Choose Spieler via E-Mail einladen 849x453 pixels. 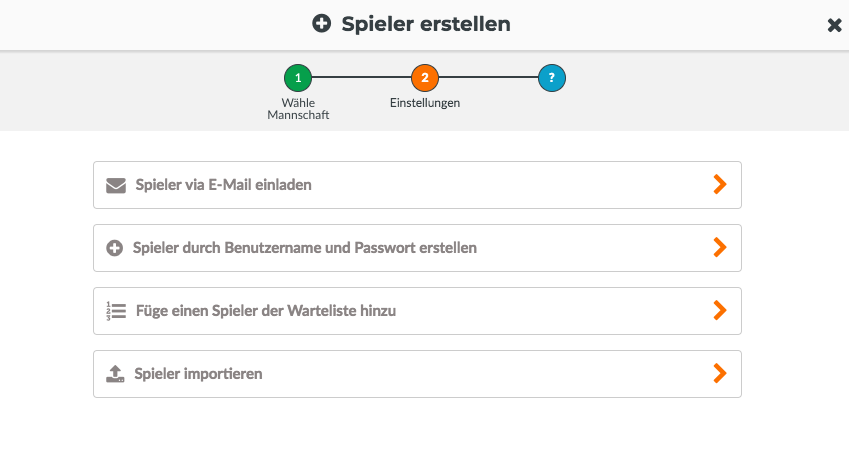pyautogui.click(x=417, y=185)
